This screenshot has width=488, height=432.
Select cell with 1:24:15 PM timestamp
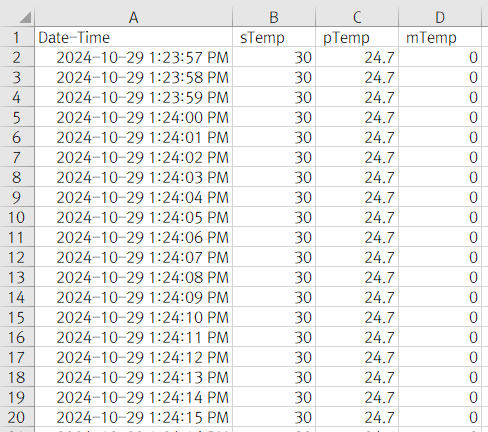tap(133, 417)
